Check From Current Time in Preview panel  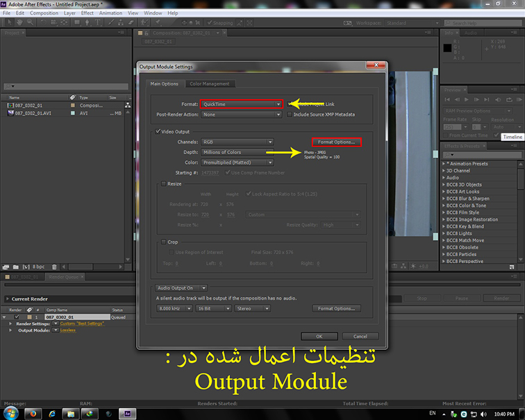(x=445, y=135)
